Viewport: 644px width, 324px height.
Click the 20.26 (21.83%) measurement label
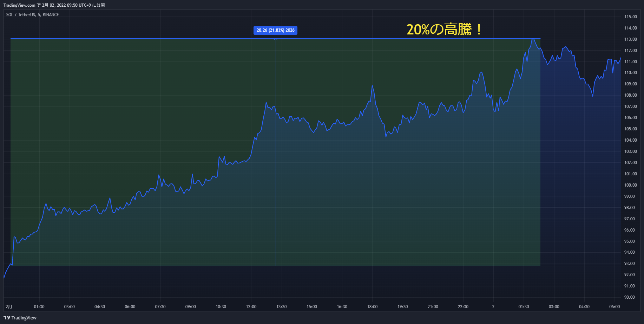coord(275,30)
